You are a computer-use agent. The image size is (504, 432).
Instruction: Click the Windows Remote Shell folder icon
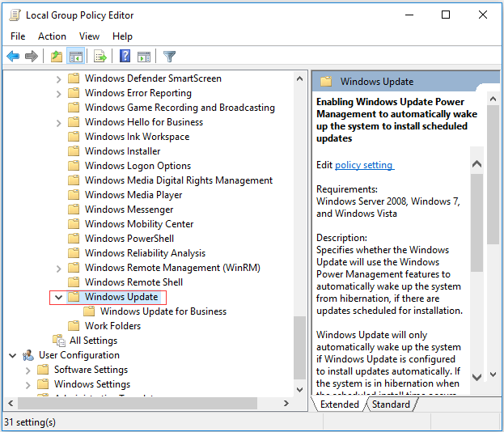click(x=74, y=282)
